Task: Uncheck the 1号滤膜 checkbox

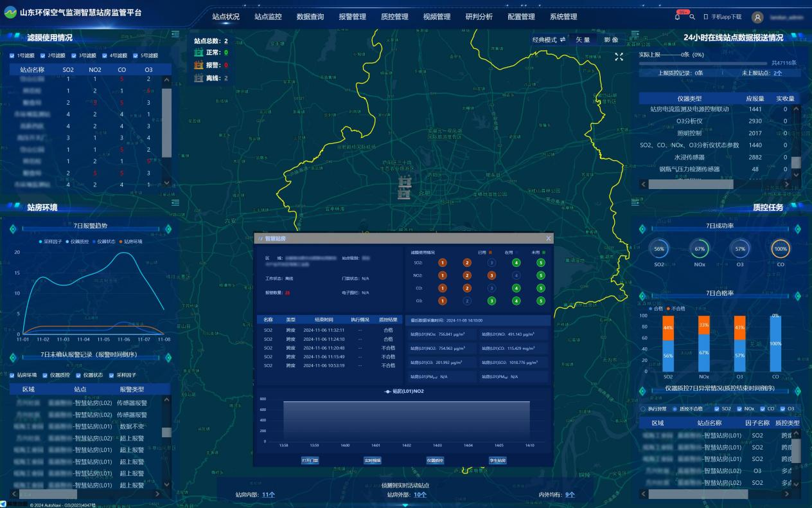Action: point(12,55)
